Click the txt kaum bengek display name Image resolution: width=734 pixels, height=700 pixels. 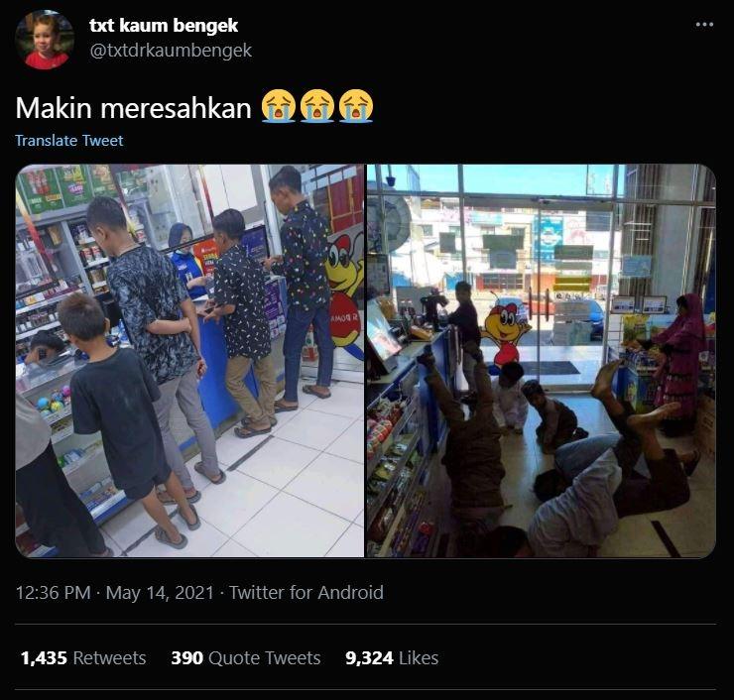164,25
